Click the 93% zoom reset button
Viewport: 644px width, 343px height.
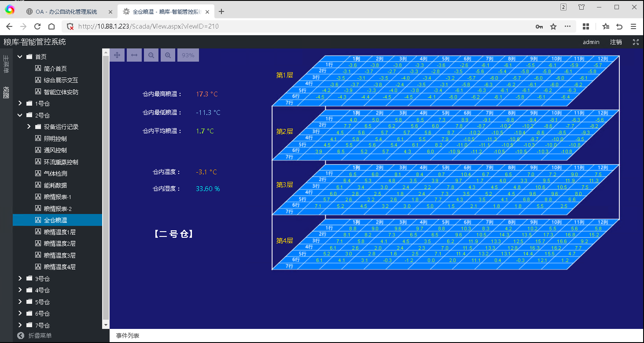point(188,55)
